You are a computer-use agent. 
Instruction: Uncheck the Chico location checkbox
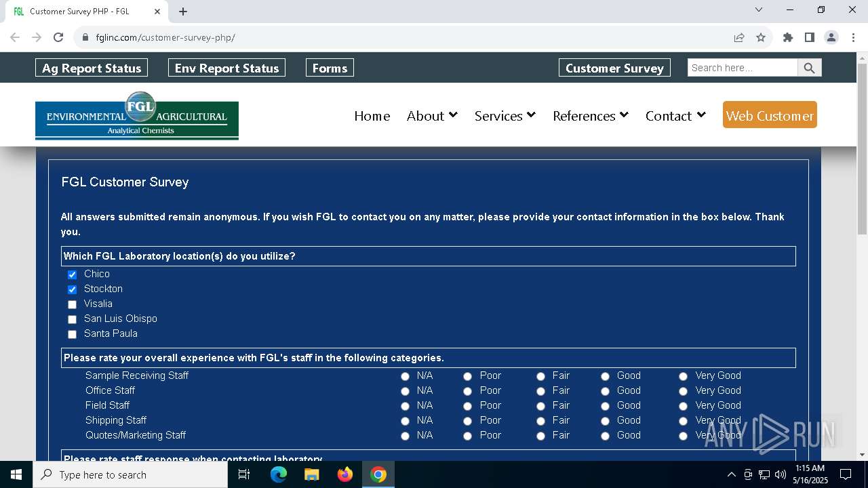pyautogui.click(x=72, y=274)
